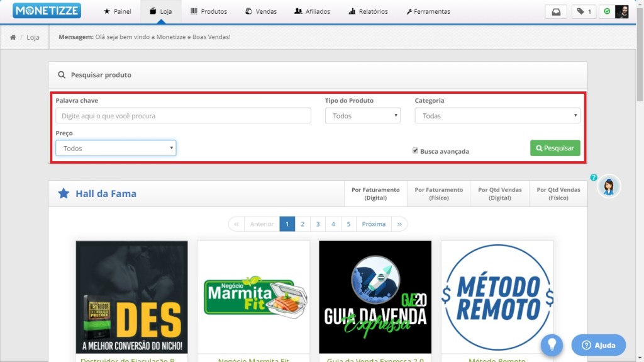Image resolution: width=644 pixels, height=362 pixels.
Task: Click the Ajuda help button
Action: tap(598, 345)
